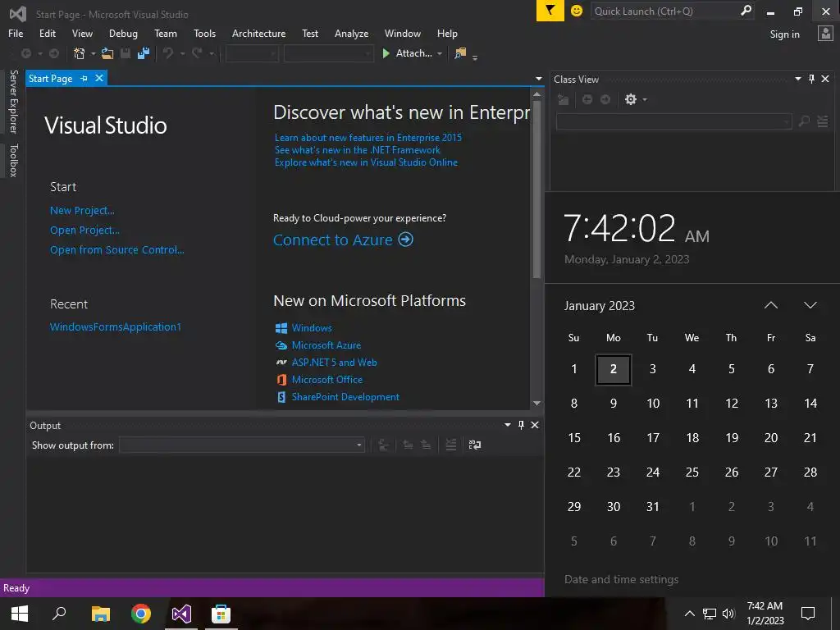Screen dimensions: 840x630
Task: Toggle auto-hide pin on Class View panel
Action: pyautogui.click(x=811, y=79)
